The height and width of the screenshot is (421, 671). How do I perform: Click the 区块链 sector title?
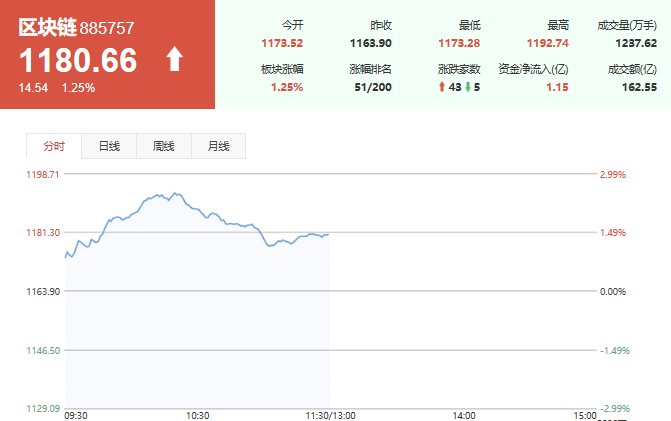48,27
